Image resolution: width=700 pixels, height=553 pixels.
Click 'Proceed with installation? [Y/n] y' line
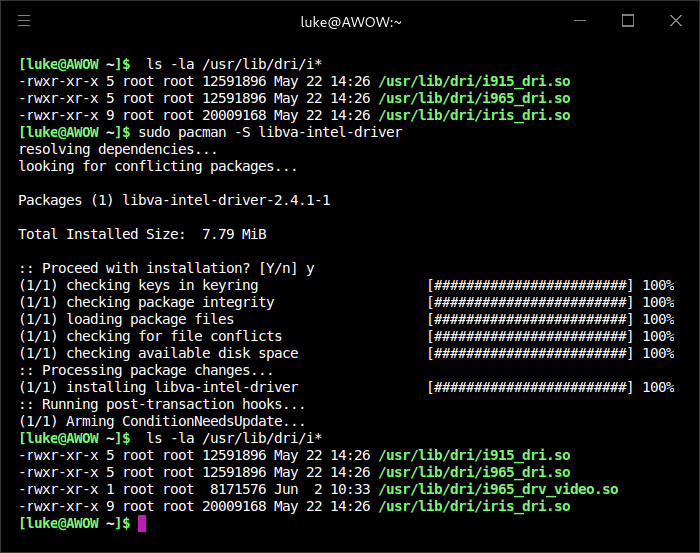[x=167, y=268]
